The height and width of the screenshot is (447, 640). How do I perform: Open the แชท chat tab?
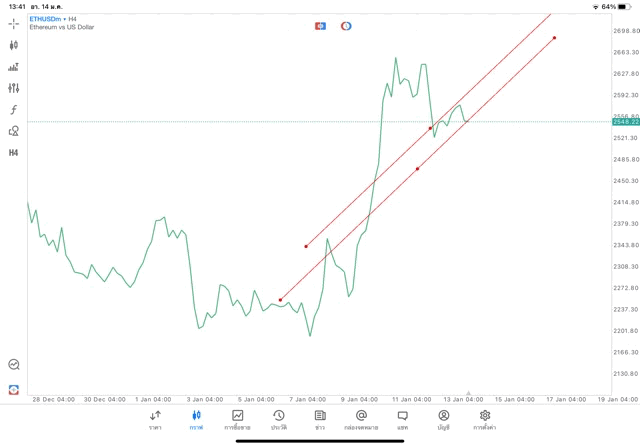[402, 419]
